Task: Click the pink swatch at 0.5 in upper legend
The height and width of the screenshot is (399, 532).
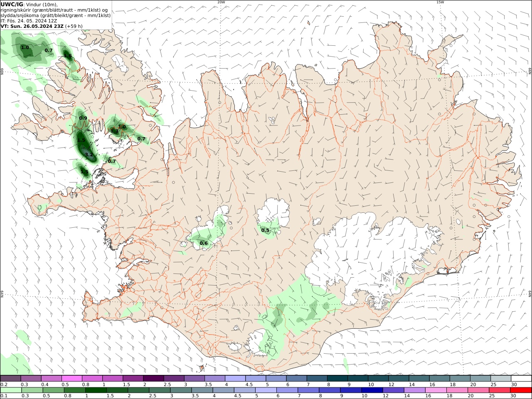Action: (x=72, y=379)
